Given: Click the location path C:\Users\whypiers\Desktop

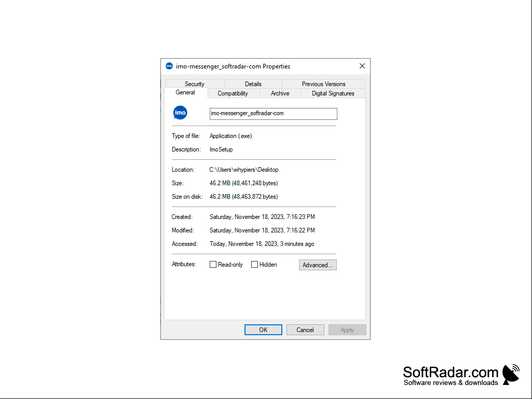Looking at the screenshot, I should point(244,170).
